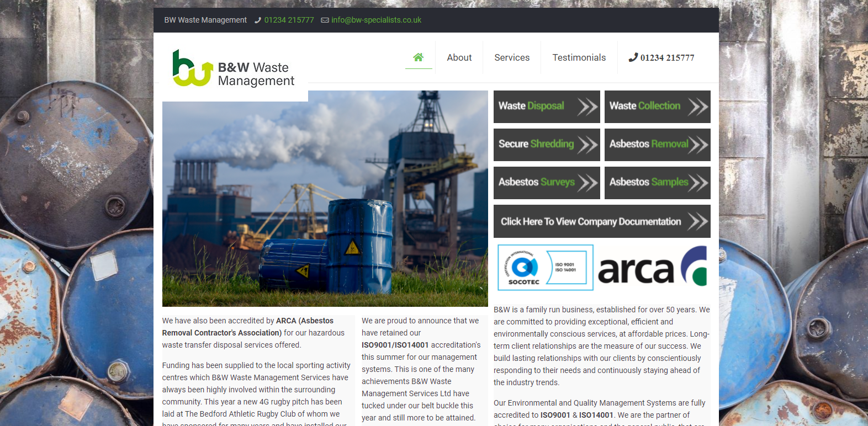
Task: Click the 01234 215777 nav phone number
Action: [x=667, y=57]
